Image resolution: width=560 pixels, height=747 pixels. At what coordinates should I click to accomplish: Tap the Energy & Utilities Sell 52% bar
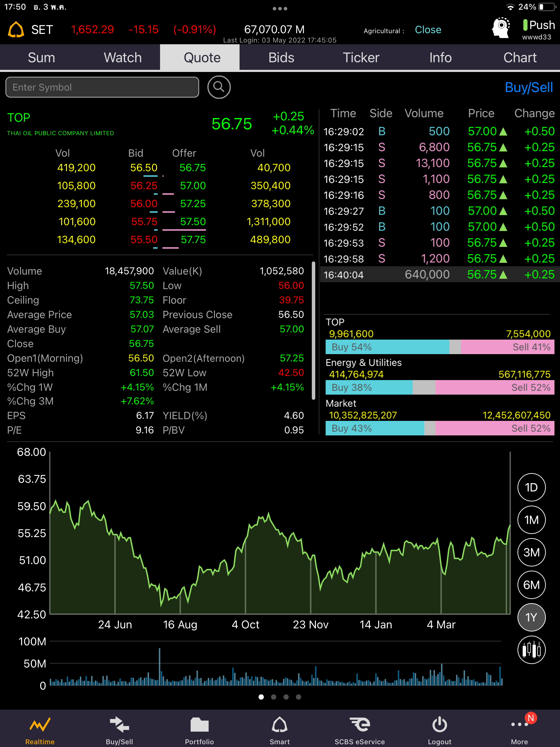495,387
